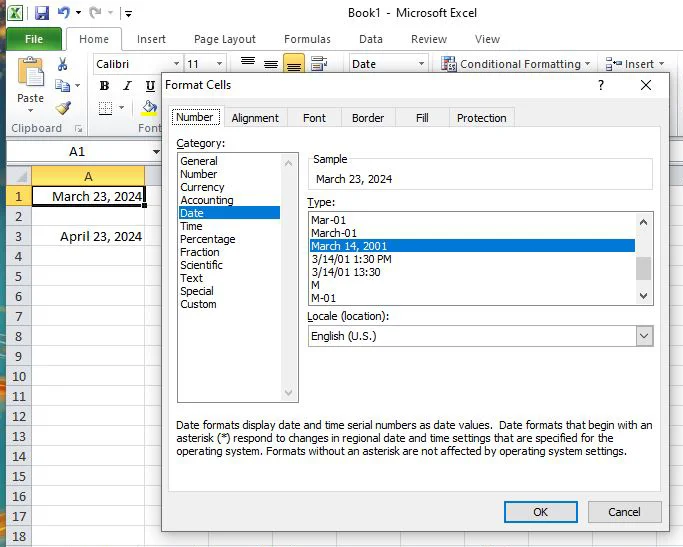Screen dimensions: 683x547
Task: Open the Formulas ribbon tab
Action: [307, 39]
